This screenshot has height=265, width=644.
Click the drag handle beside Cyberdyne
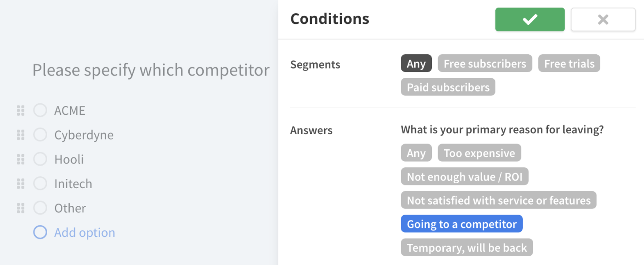pyautogui.click(x=20, y=135)
